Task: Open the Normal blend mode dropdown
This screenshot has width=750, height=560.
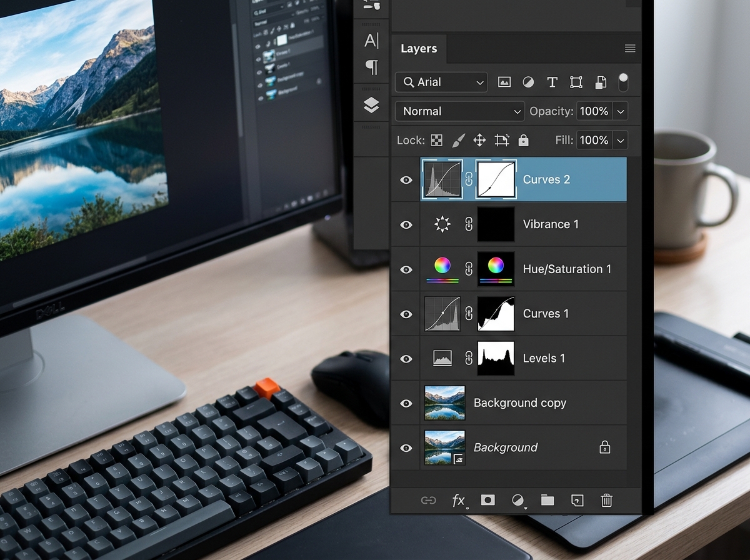Action: coord(459,111)
